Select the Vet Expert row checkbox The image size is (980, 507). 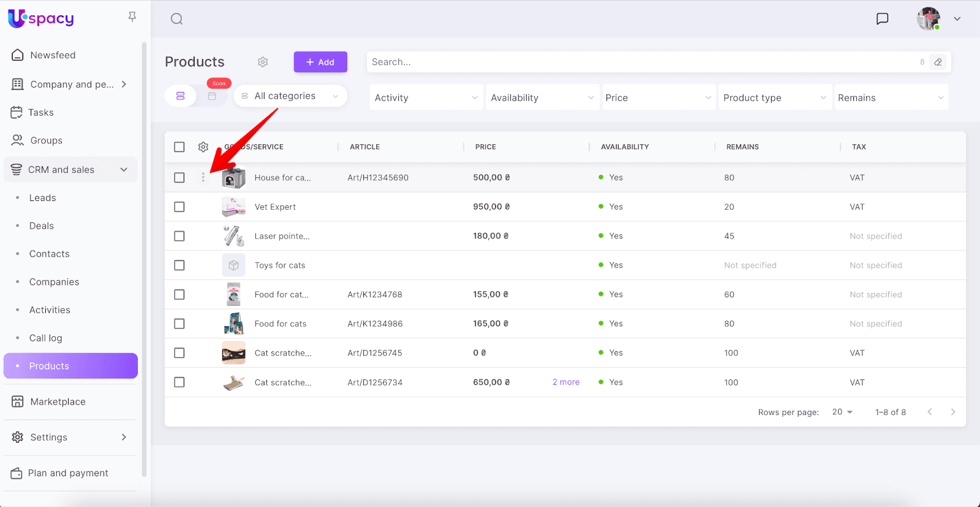click(179, 207)
